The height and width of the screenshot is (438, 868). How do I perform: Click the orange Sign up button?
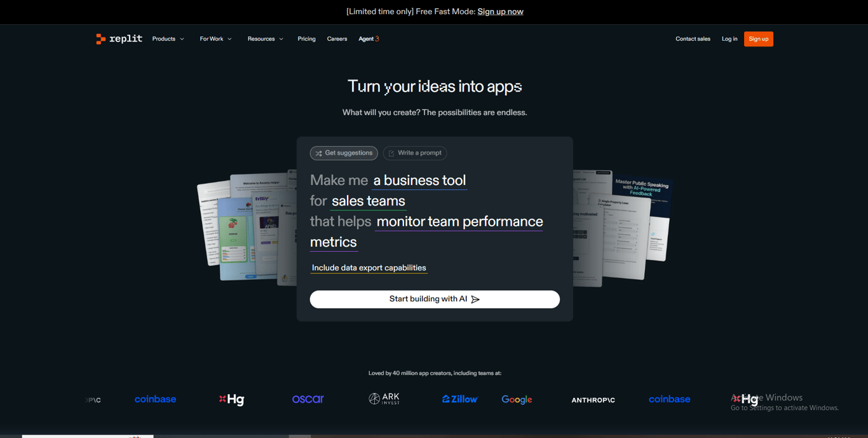click(759, 39)
